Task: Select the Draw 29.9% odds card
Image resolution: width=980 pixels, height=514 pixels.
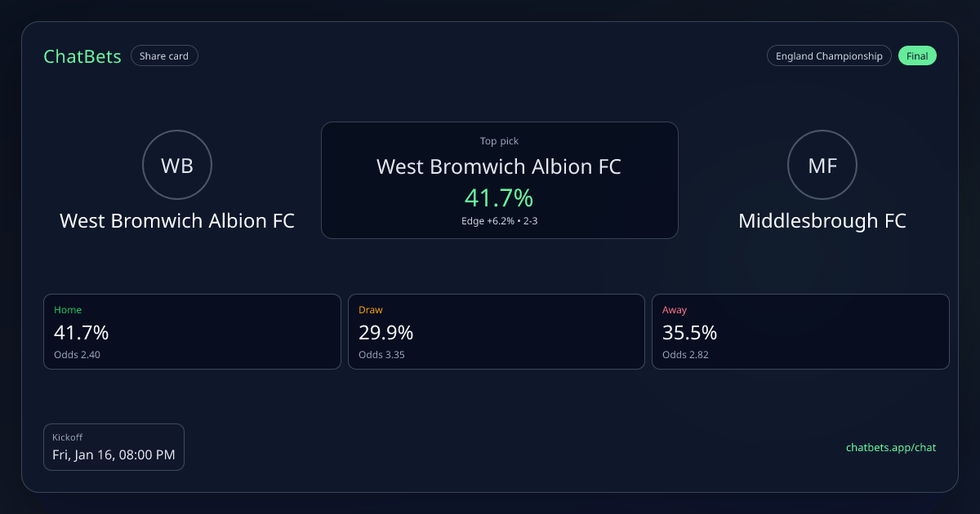Action: (x=497, y=332)
